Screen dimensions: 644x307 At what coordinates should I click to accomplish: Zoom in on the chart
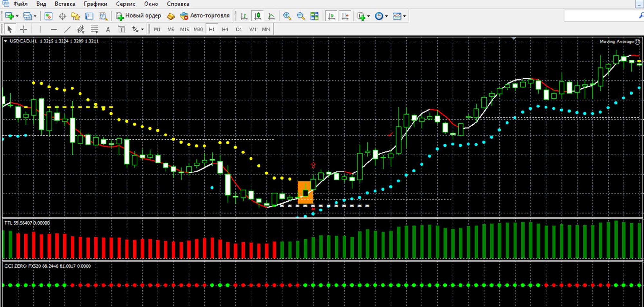(287, 16)
